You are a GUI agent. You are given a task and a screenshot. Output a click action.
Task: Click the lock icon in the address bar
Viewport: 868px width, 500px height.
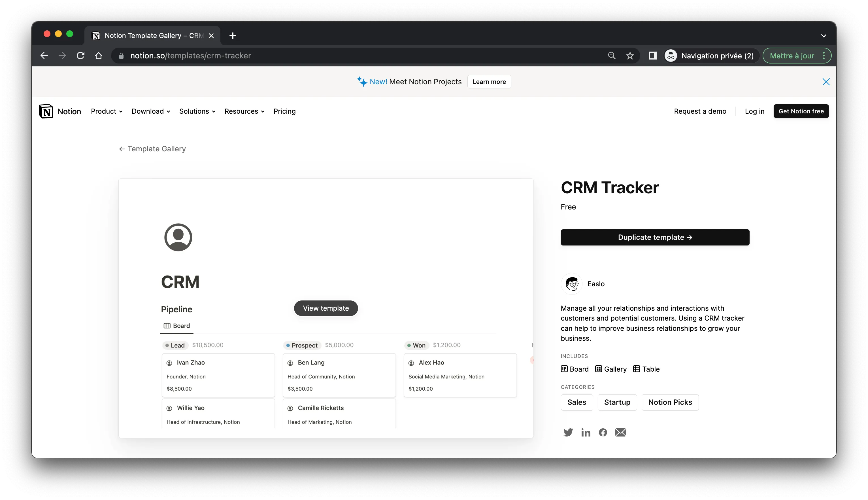[x=121, y=56]
